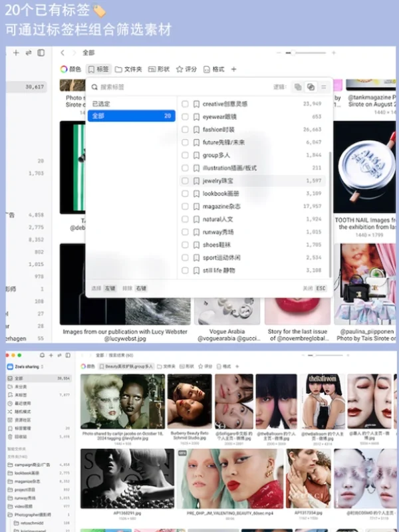The image size is (399, 532).
Task: Check the lookbook画册 tag checkbox
Action: click(x=185, y=194)
